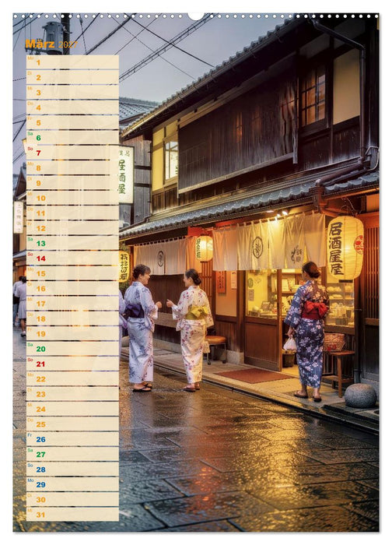The height and width of the screenshot is (545, 392).
Task: Select the day 17 row
Action: pos(72,304)
